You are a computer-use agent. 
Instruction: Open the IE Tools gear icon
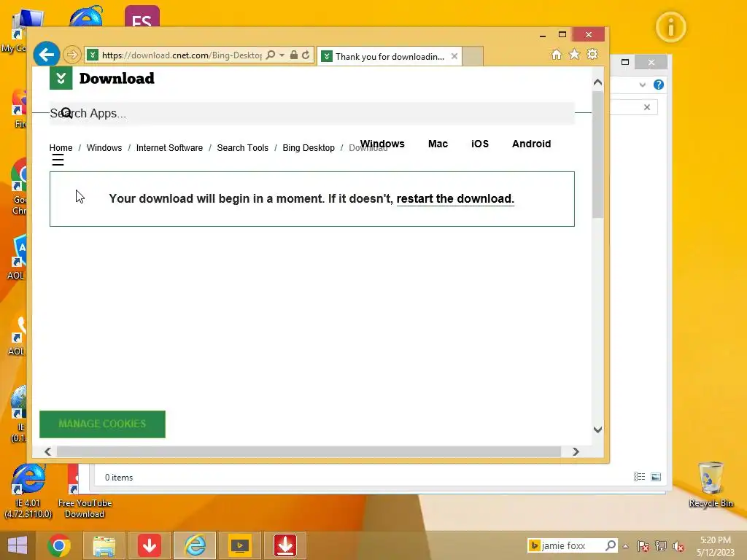[x=592, y=54]
